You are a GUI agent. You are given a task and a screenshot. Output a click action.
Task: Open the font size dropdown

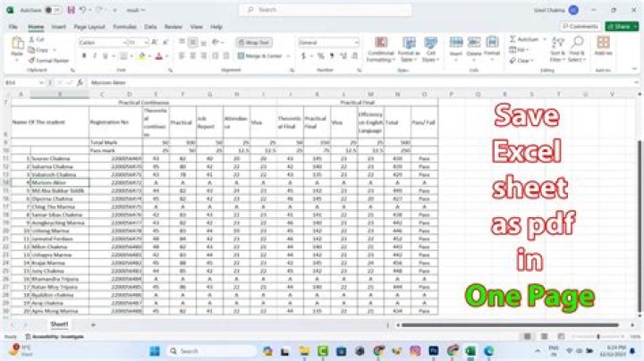[x=146, y=43]
